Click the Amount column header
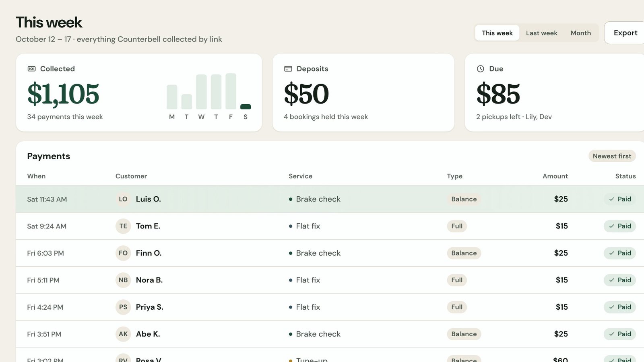Image resolution: width=644 pixels, height=362 pixels. (x=555, y=176)
